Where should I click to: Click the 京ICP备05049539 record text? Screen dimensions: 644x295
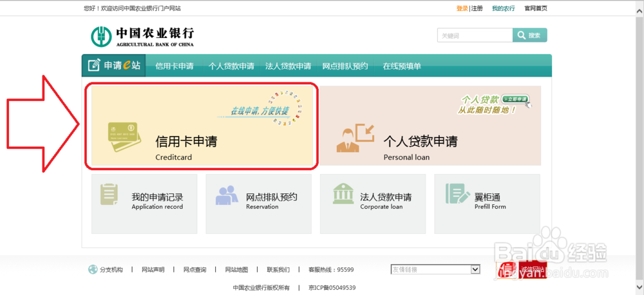[332, 288]
